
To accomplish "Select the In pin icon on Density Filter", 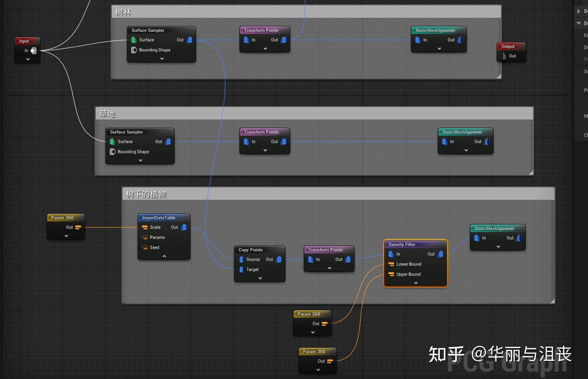I will (x=391, y=254).
